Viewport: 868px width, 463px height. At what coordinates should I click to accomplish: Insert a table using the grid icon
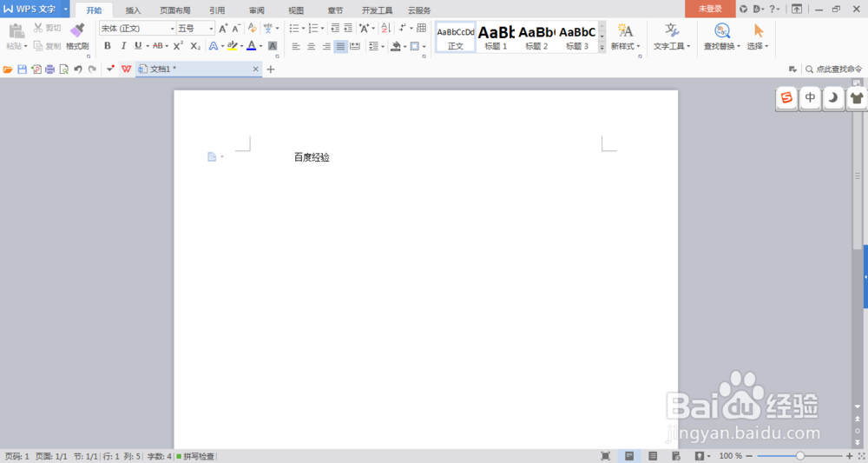click(421, 29)
